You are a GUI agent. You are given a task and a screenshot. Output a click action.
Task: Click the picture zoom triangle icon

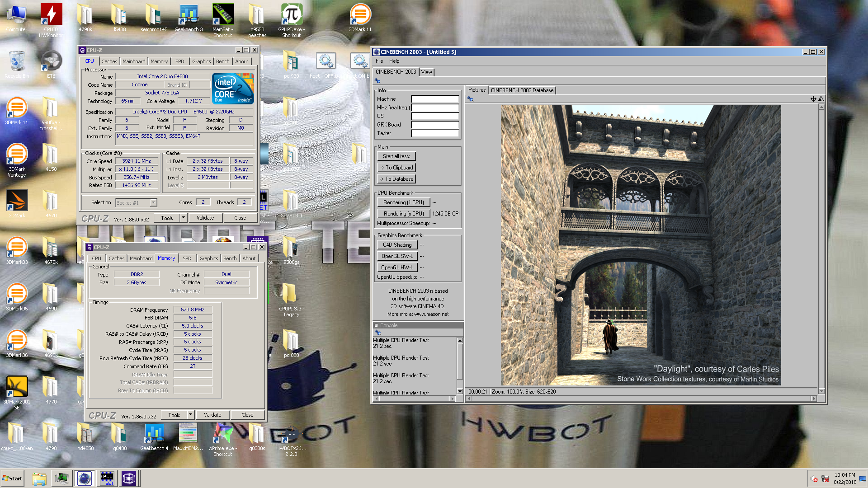tap(821, 99)
